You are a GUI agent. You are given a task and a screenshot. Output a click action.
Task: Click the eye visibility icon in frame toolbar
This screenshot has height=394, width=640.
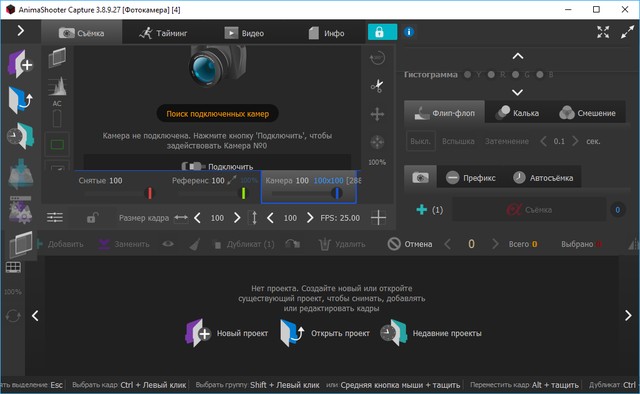tap(168, 244)
